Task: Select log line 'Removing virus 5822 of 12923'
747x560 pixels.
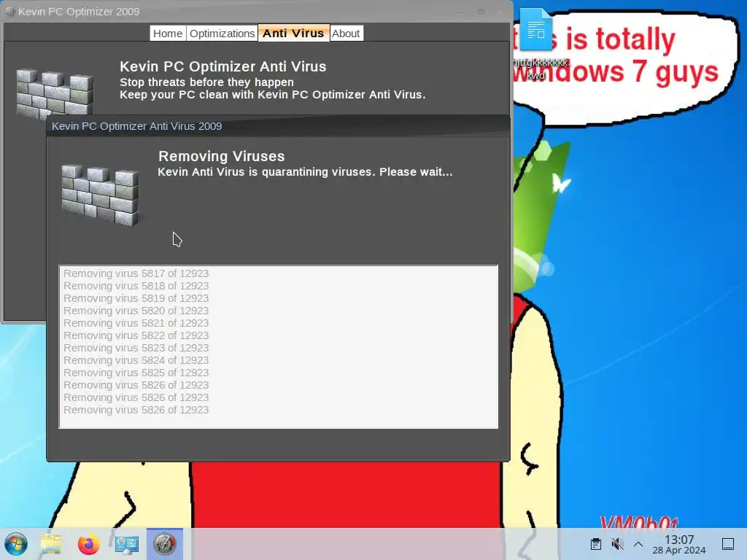Action: 136,335
